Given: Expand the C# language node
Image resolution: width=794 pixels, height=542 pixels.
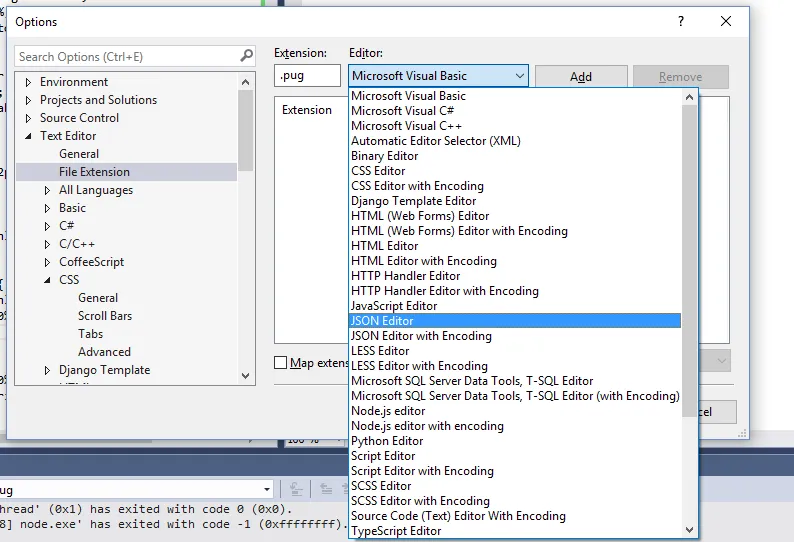Looking at the screenshot, I should tap(47, 226).
